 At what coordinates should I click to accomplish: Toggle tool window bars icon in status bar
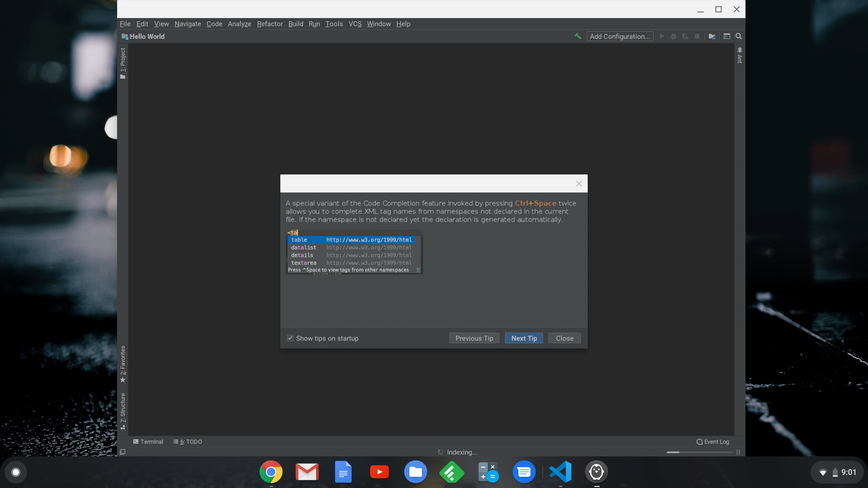pyautogui.click(x=123, y=452)
